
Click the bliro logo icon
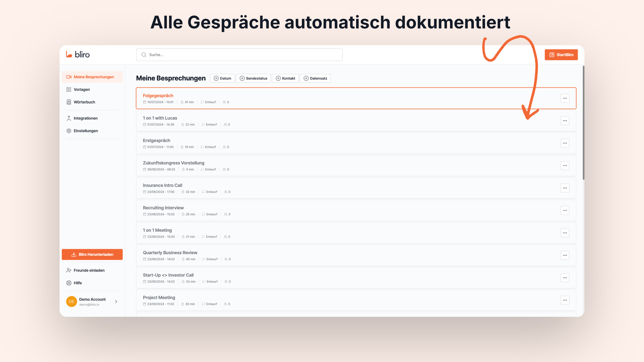68,54
